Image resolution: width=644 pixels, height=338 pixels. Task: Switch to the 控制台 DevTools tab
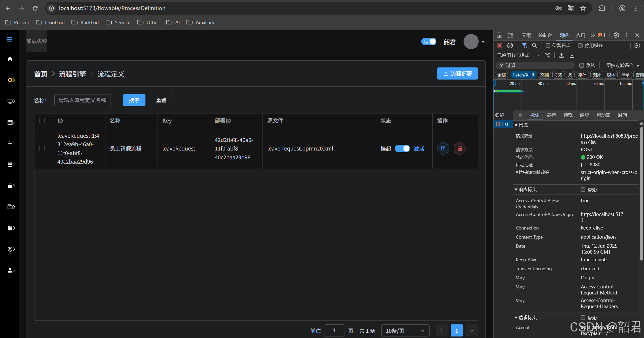tap(545, 35)
